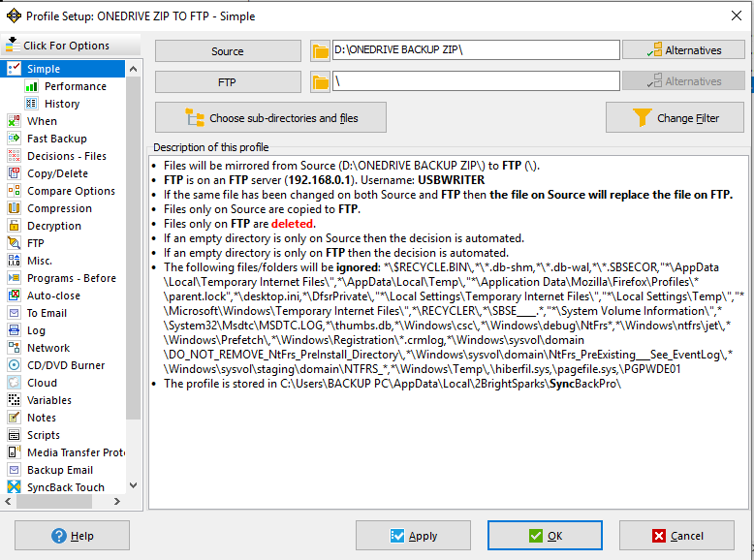Click the Misc. icon
Screen dimensions: 754x560
(x=14, y=261)
